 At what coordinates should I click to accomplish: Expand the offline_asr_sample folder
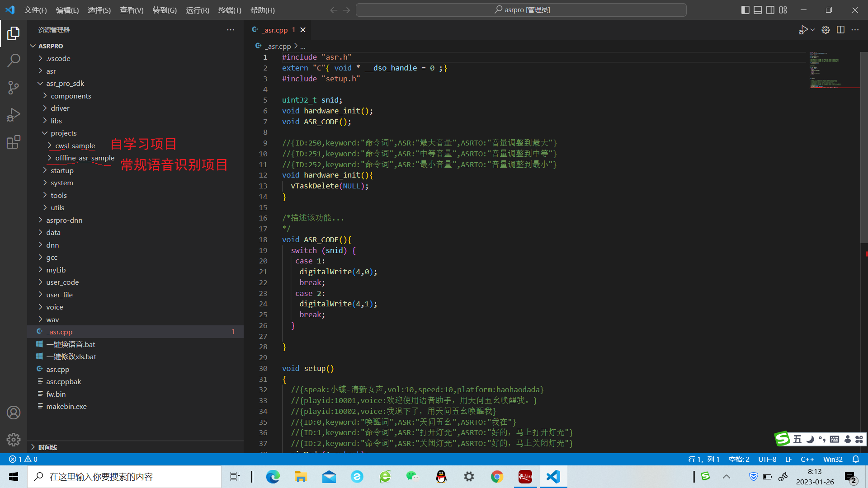click(x=85, y=158)
